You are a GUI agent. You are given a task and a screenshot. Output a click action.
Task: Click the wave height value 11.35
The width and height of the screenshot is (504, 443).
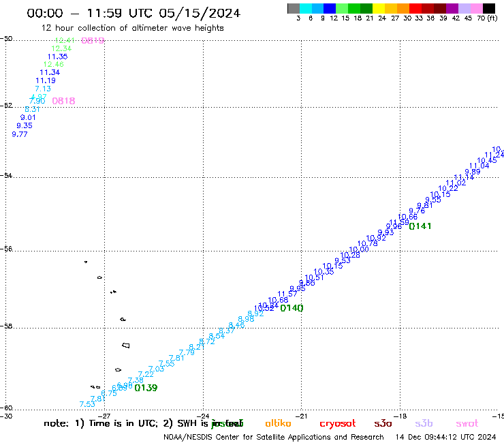[x=57, y=57]
